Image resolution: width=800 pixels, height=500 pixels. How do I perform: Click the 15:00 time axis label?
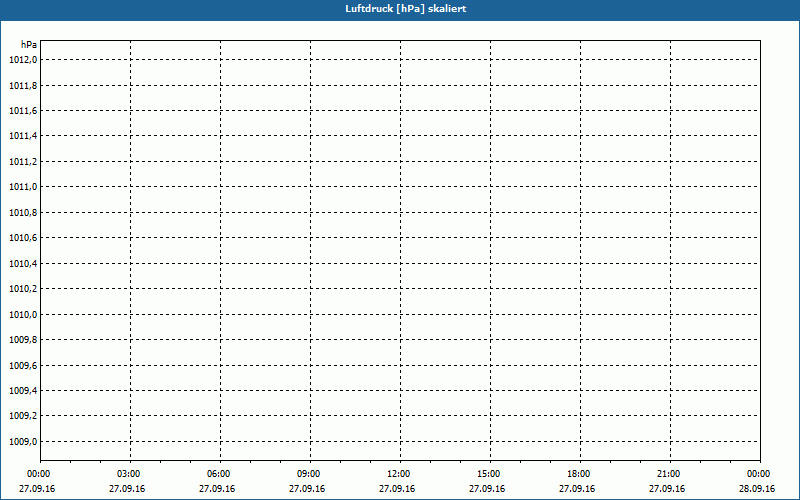(489, 474)
